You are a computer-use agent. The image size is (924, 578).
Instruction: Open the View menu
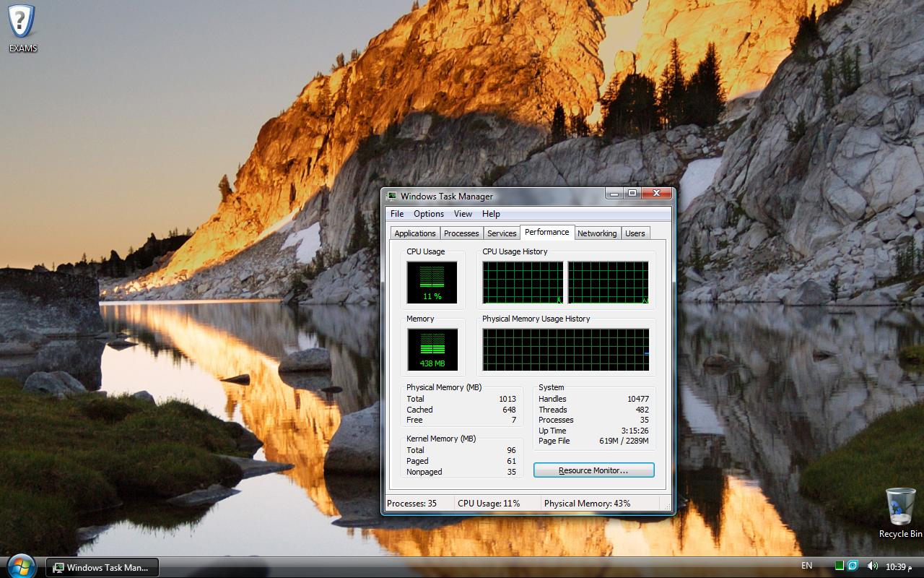463,214
